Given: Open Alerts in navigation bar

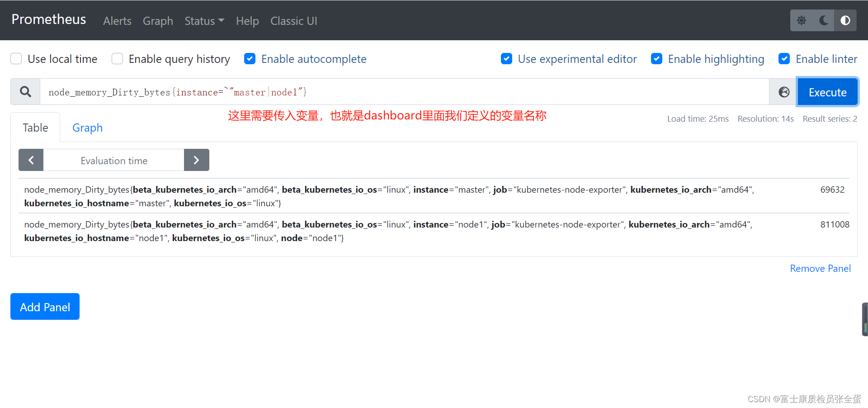Looking at the screenshot, I should point(117,21).
